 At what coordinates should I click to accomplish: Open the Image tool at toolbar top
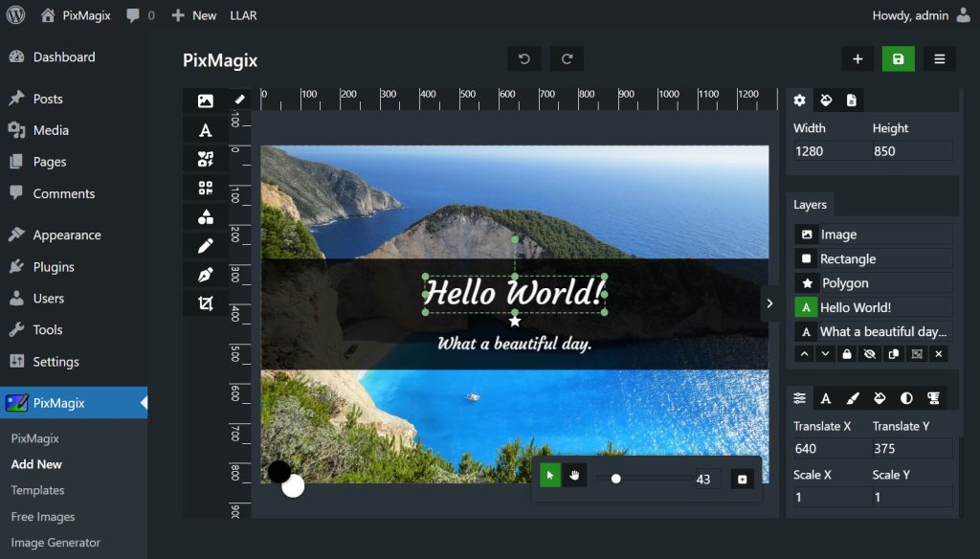(x=205, y=100)
